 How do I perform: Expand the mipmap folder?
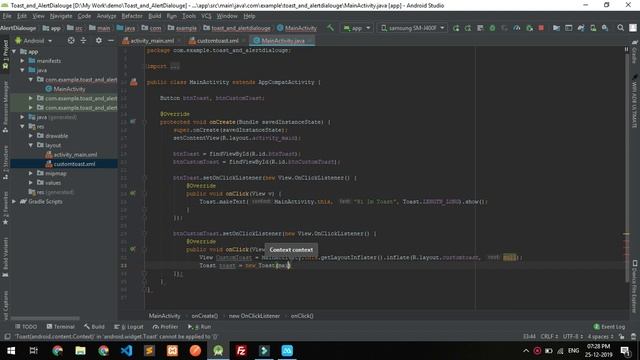pos(31,173)
